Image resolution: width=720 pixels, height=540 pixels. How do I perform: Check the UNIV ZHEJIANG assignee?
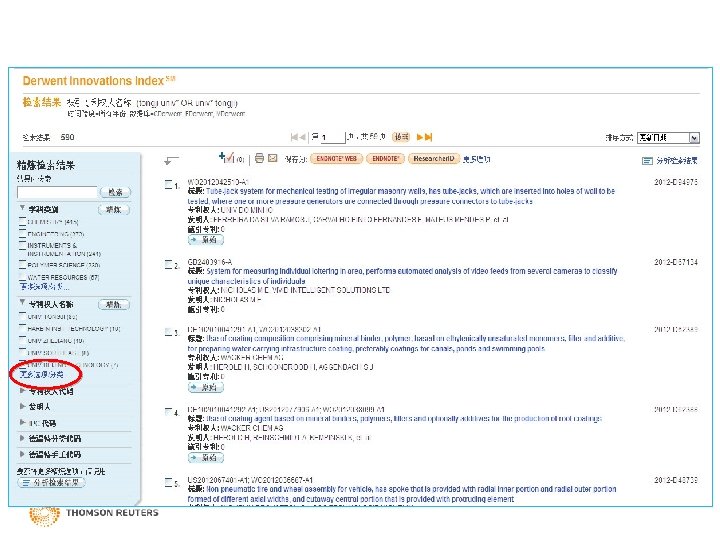point(22,340)
